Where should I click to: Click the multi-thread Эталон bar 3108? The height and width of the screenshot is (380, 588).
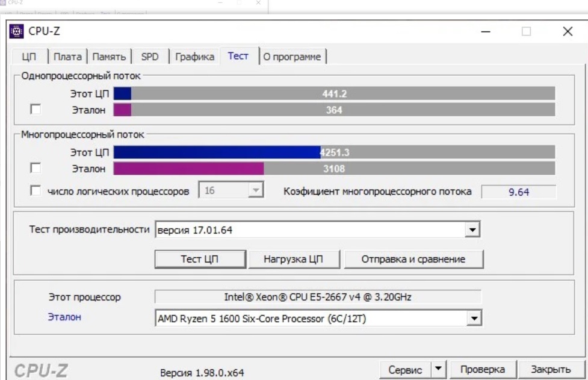(x=334, y=169)
